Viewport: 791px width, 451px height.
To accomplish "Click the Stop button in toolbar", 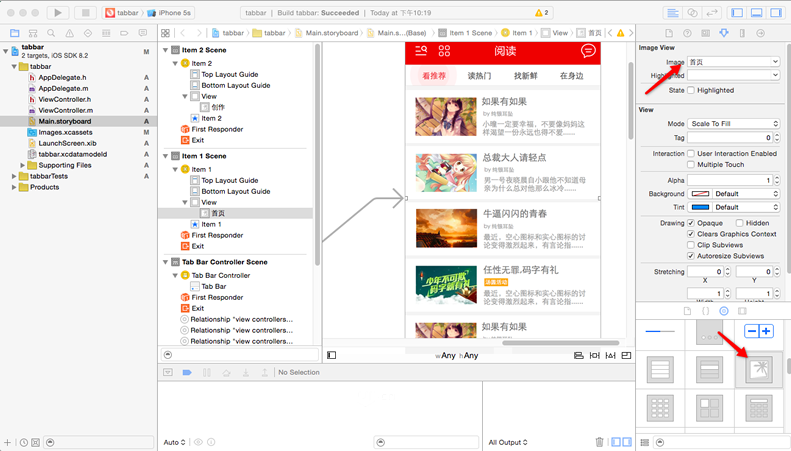I will pyautogui.click(x=85, y=13).
